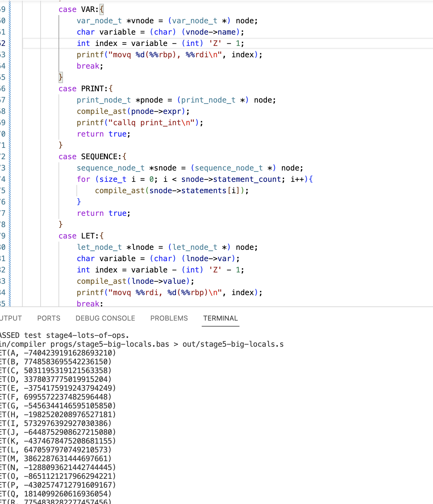Click the stage5-big-locals.bas compiler command in terminal
The image size is (433, 504).
142,344
